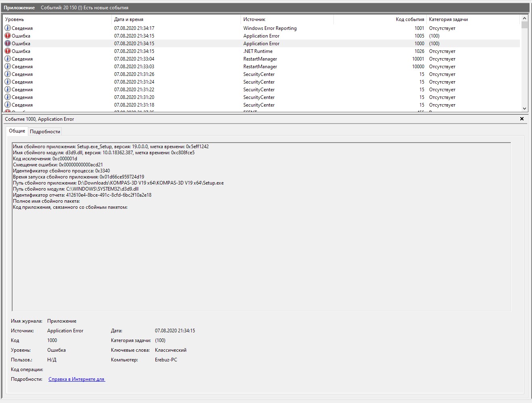Click user value Н/Д in details
Screen dimensions: 532x403
(x=52, y=360)
